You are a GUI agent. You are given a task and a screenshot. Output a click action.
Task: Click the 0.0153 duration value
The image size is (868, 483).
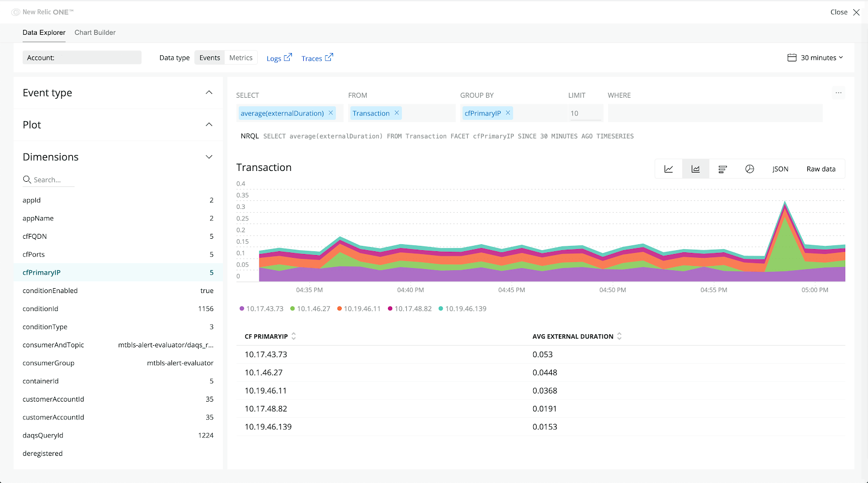545,427
